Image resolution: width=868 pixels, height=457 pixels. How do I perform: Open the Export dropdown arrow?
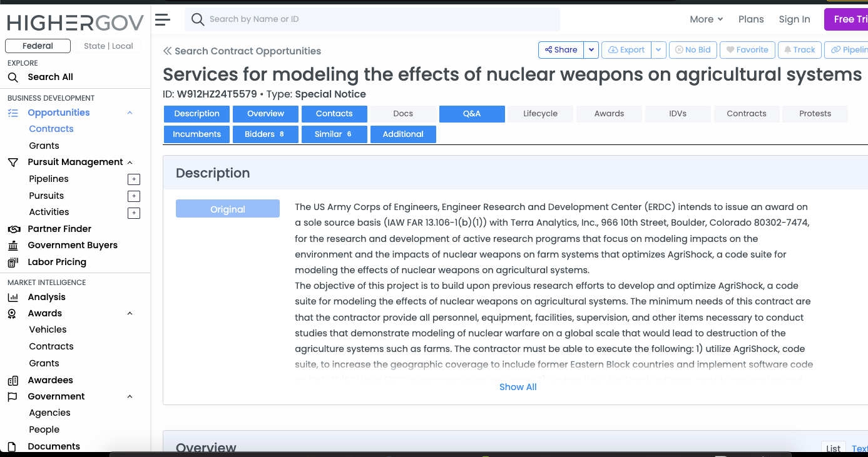pos(658,50)
